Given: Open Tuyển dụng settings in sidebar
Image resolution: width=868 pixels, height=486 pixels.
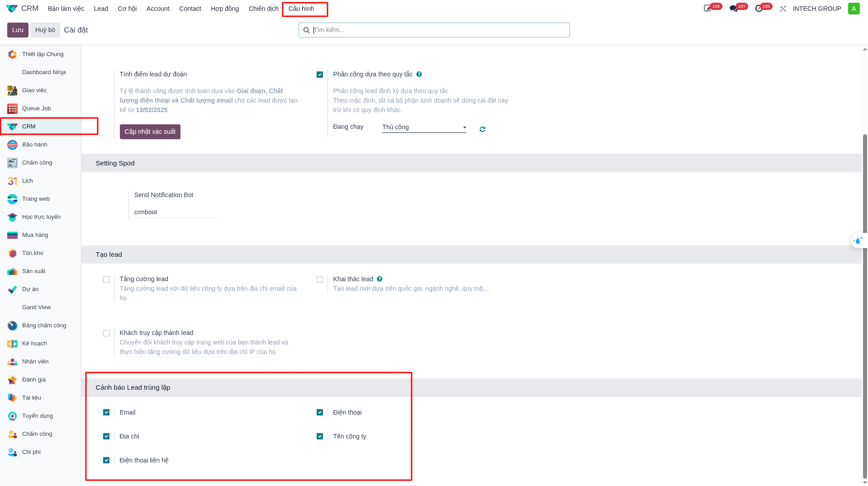Looking at the screenshot, I should click(x=41, y=416).
